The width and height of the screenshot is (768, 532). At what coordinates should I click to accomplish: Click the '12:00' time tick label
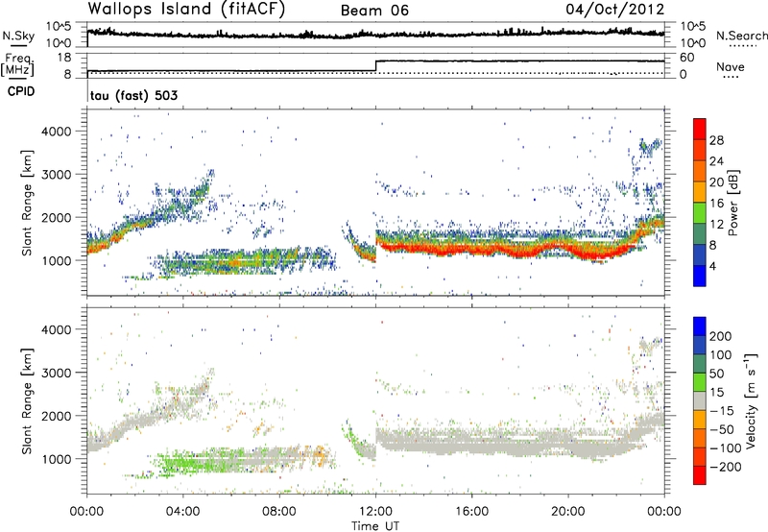[x=375, y=512]
